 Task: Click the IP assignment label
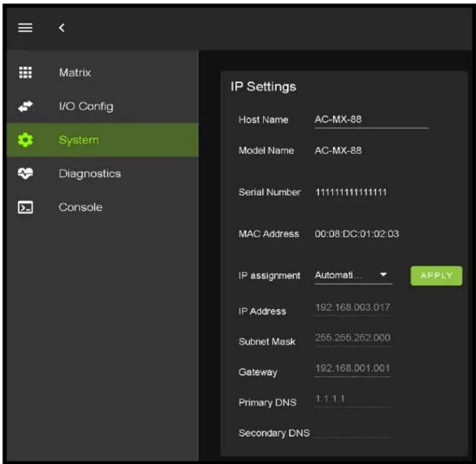point(269,275)
